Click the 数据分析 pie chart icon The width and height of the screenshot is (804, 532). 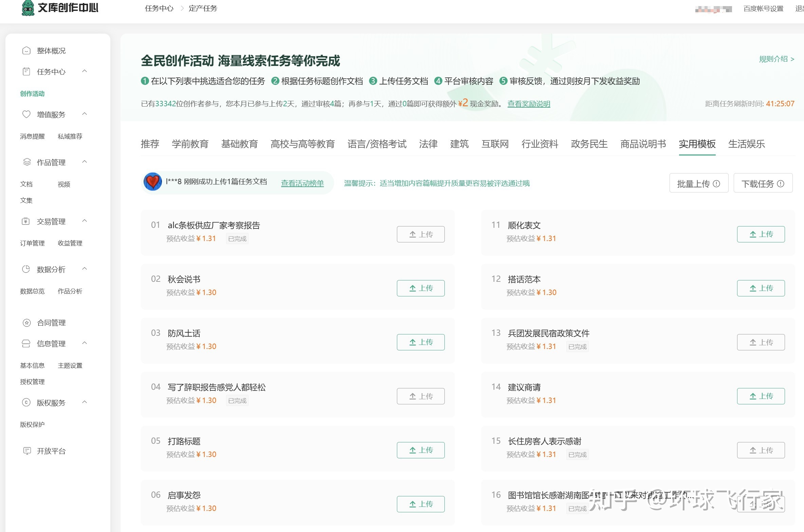[x=26, y=269]
